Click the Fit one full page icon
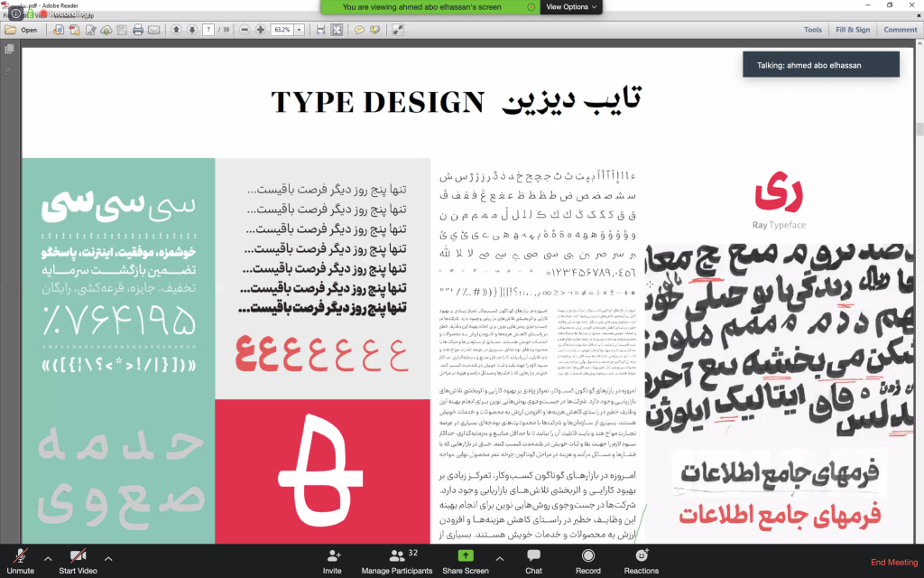The height and width of the screenshot is (578, 924). (x=337, y=30)
